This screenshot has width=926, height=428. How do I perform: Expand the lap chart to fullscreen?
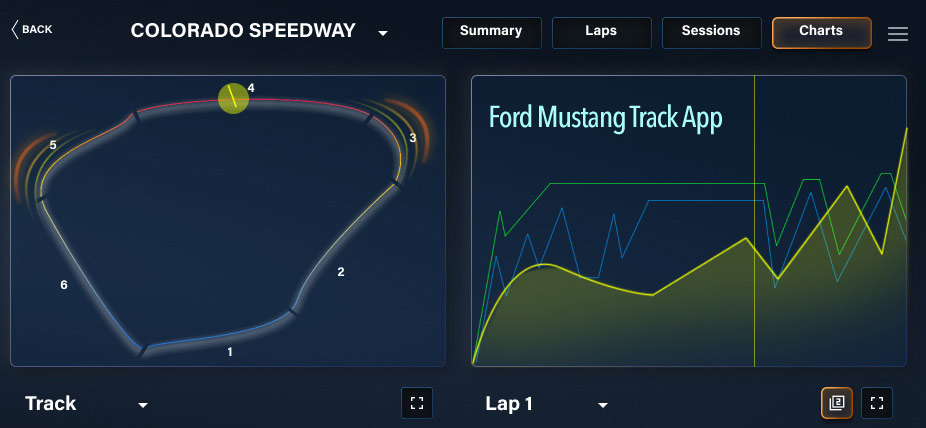tap(877, 403)
